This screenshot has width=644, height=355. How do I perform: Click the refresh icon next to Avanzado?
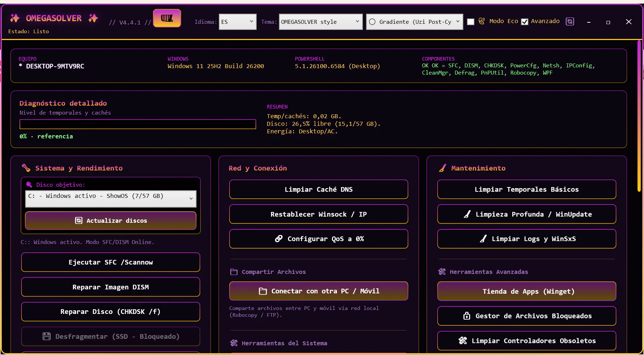point(570,22)
